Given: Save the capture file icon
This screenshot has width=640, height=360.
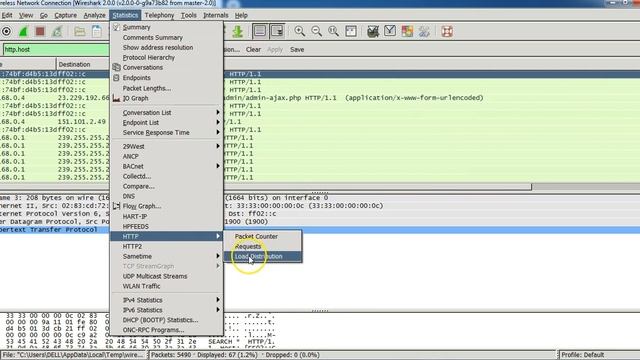Looking at the screenshot, I should pos(97,31).
